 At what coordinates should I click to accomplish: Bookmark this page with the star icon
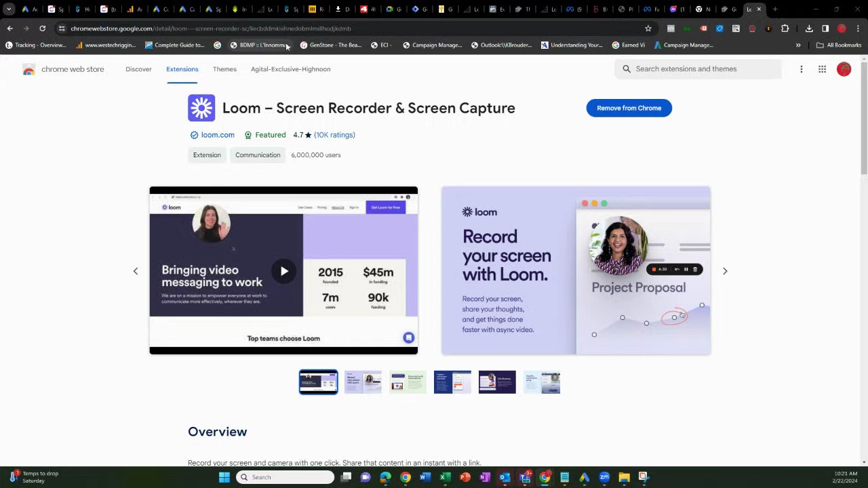coord(648,28)
